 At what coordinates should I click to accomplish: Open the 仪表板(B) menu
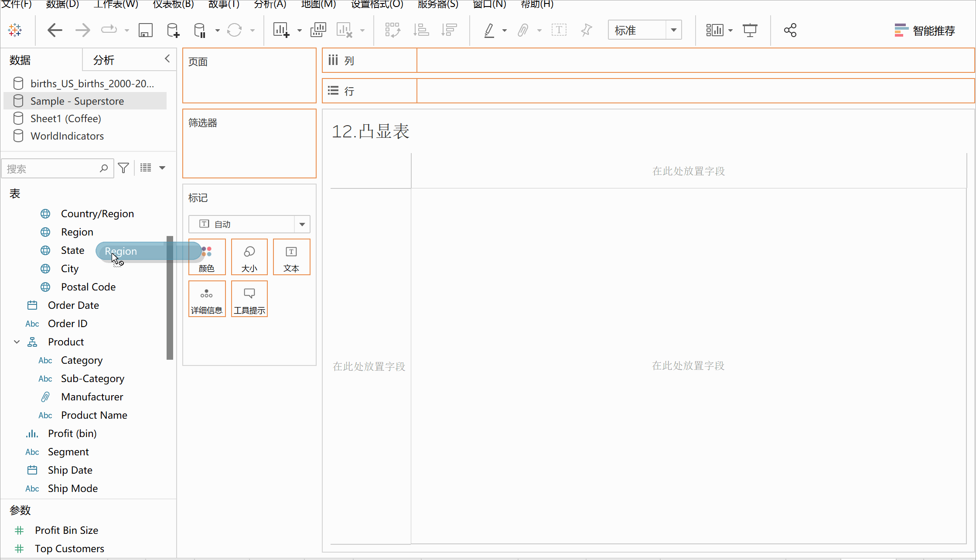(173, 5)
